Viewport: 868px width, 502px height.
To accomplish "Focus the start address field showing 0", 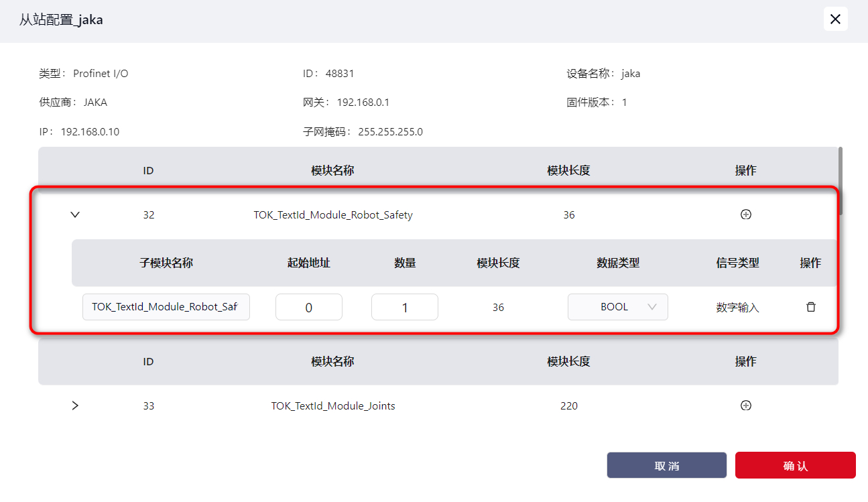I will [309, 307].
